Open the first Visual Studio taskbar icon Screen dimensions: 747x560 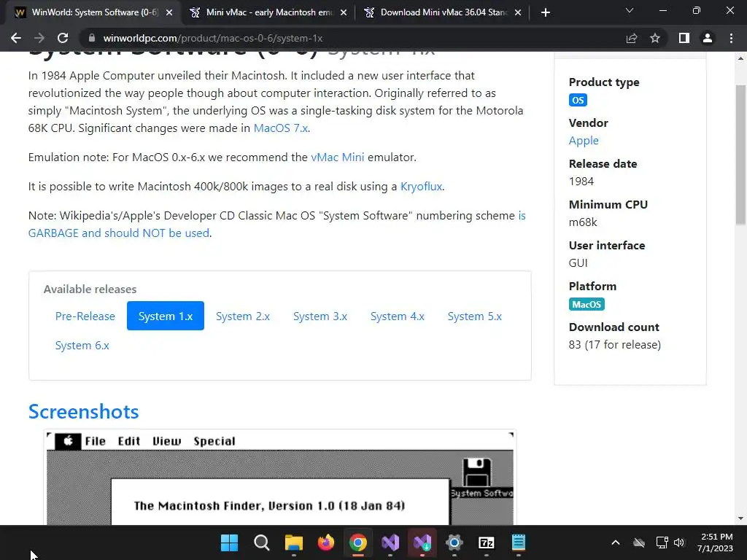click(x=390, y=542)
